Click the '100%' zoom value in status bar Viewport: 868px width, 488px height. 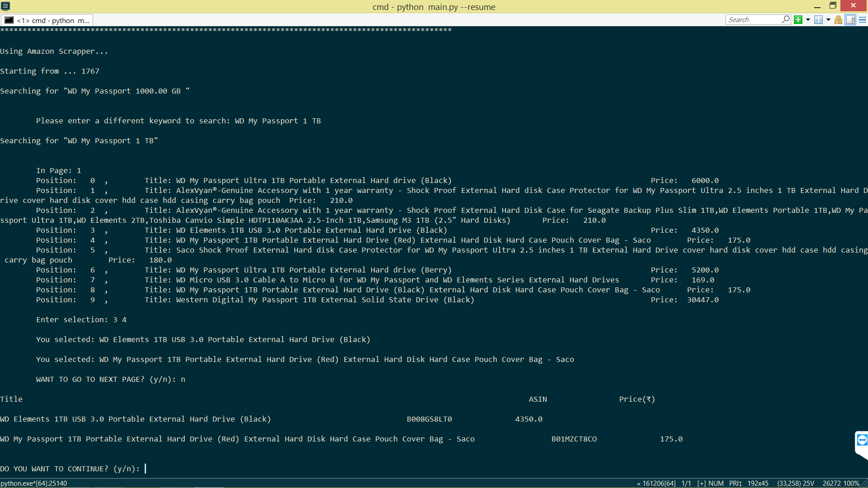pos(851,483)
